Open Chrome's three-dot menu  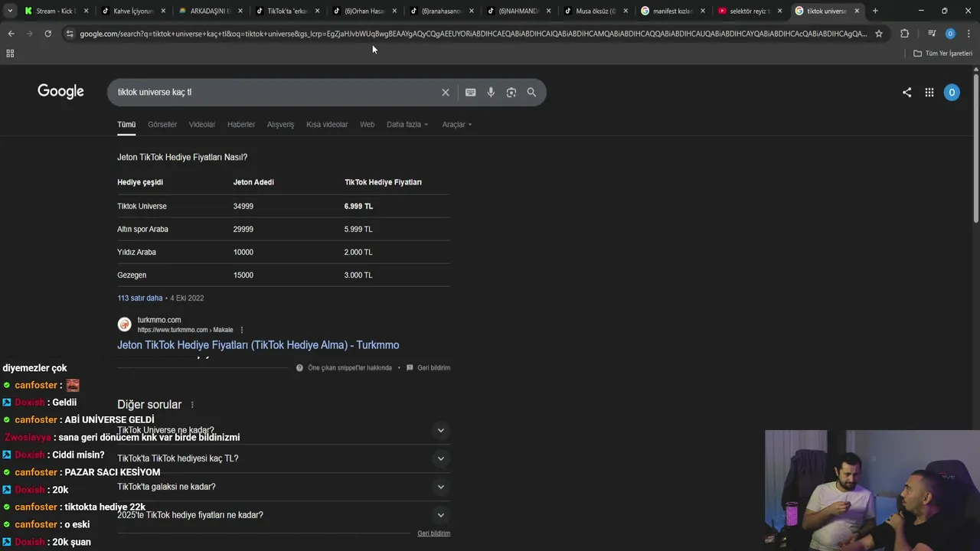coord(969,34)
